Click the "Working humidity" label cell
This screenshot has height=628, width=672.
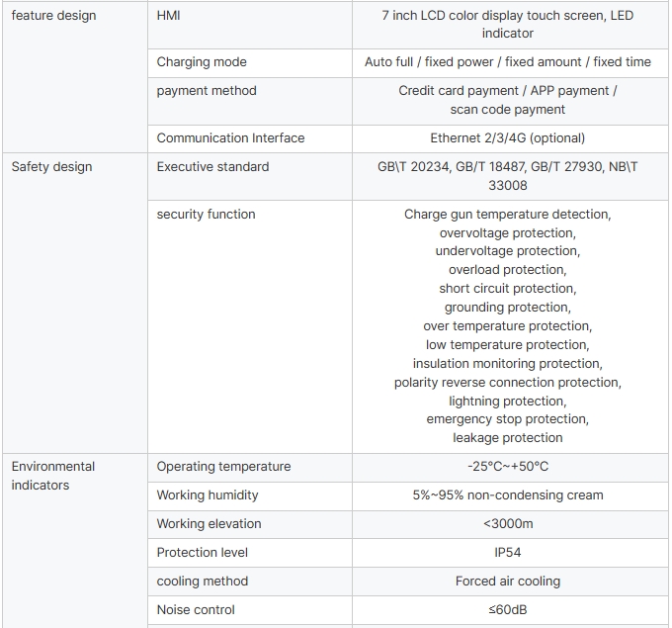coord(208,495)
